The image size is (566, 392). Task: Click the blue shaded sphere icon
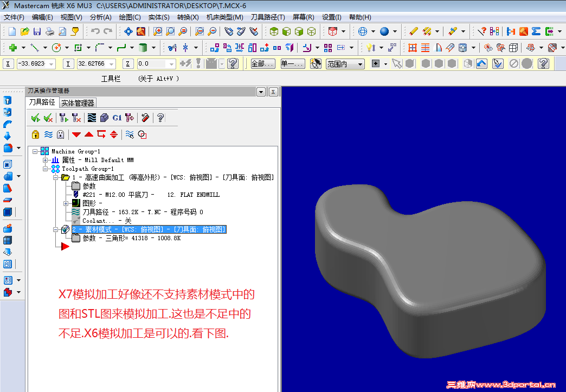point(384,31)
